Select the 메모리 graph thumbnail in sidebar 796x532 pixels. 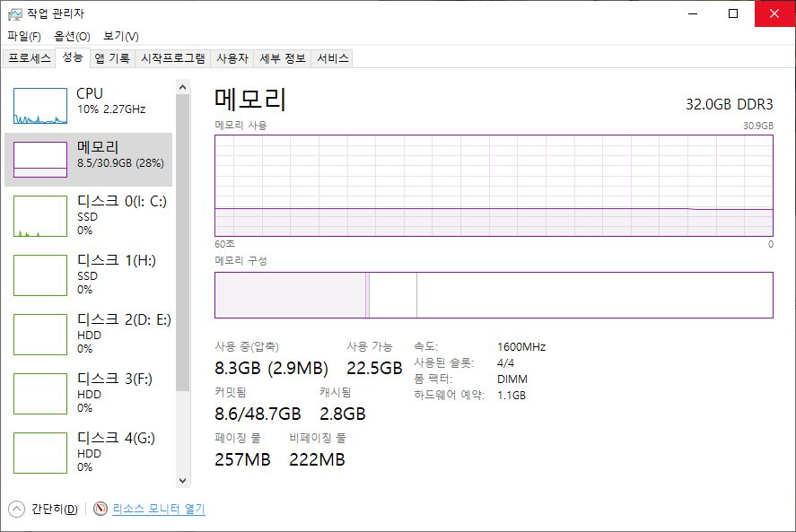coord(40,160)
